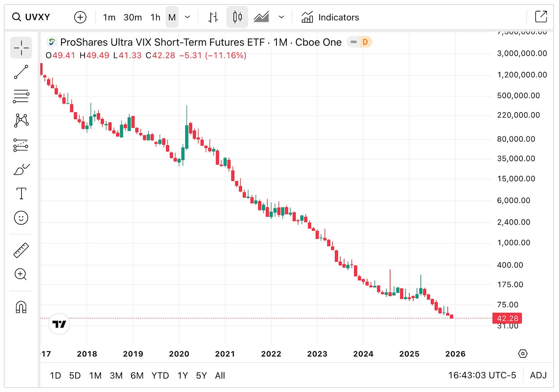Switch to 1h interval
The width and height of the screenshot is (559, 392).
pos(155,17)
